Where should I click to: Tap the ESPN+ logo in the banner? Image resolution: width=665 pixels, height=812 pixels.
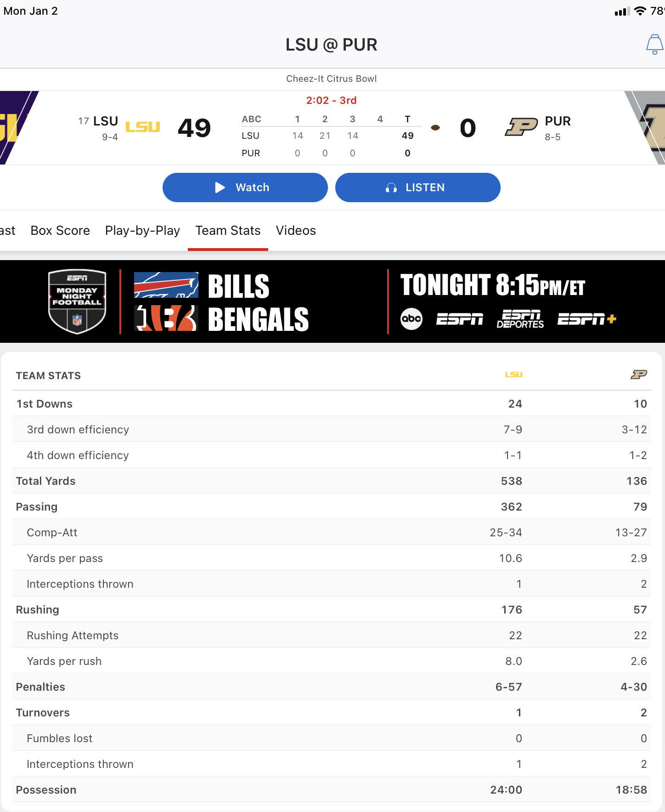(586, 319)
